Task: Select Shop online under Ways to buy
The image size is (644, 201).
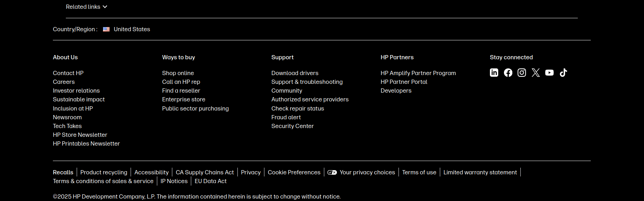Action: point(178,73)
